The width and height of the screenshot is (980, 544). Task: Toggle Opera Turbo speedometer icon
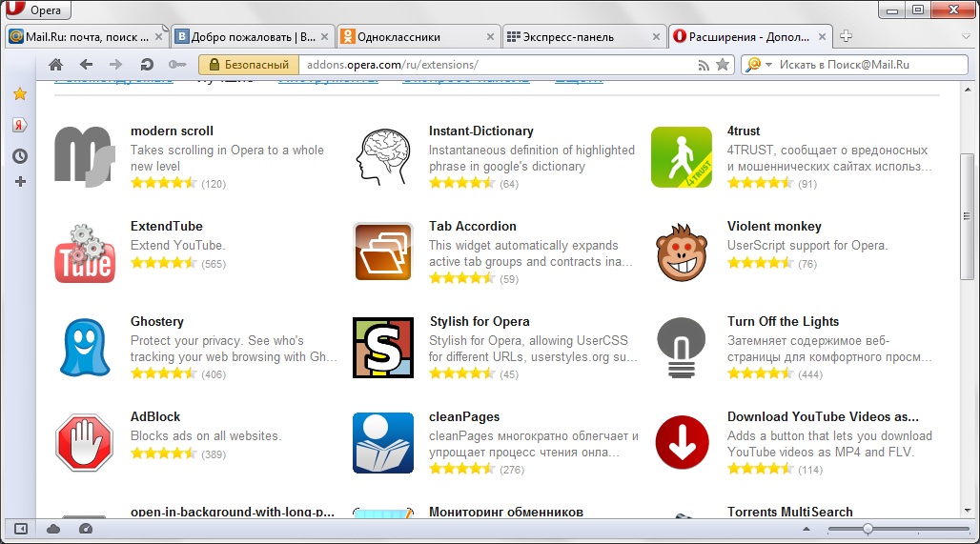coord(86,529)
